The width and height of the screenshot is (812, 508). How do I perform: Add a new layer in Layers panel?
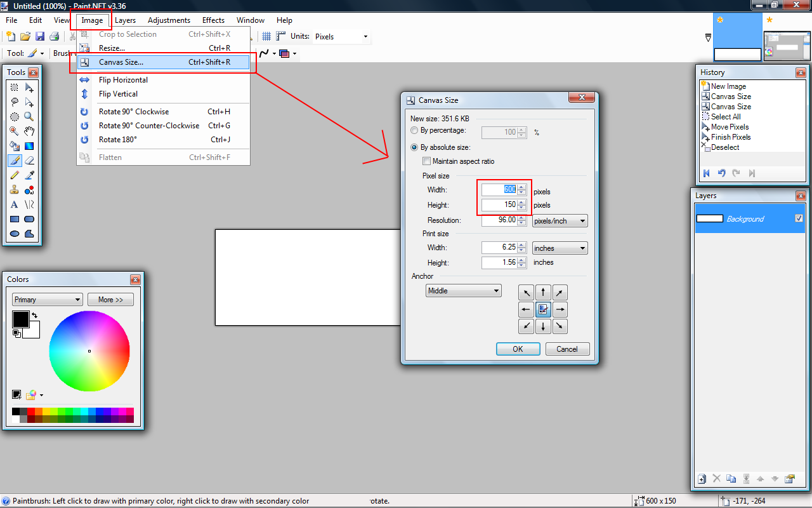point(702,479)
